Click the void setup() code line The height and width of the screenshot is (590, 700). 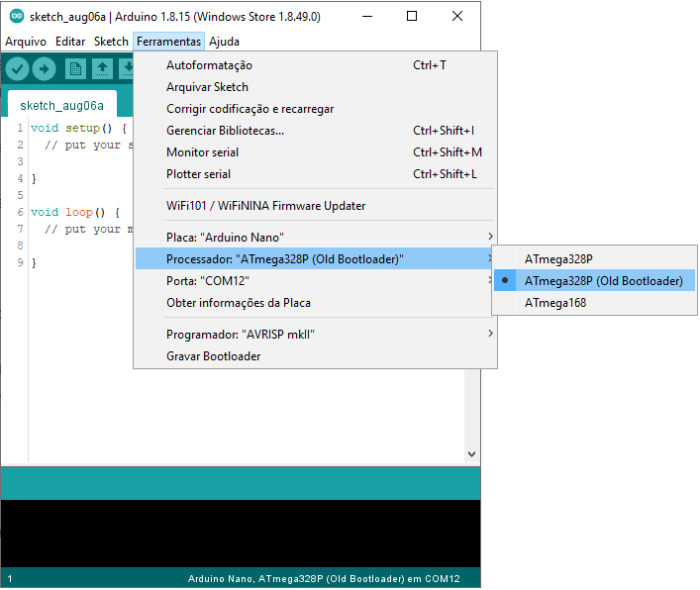pos(78,128)
